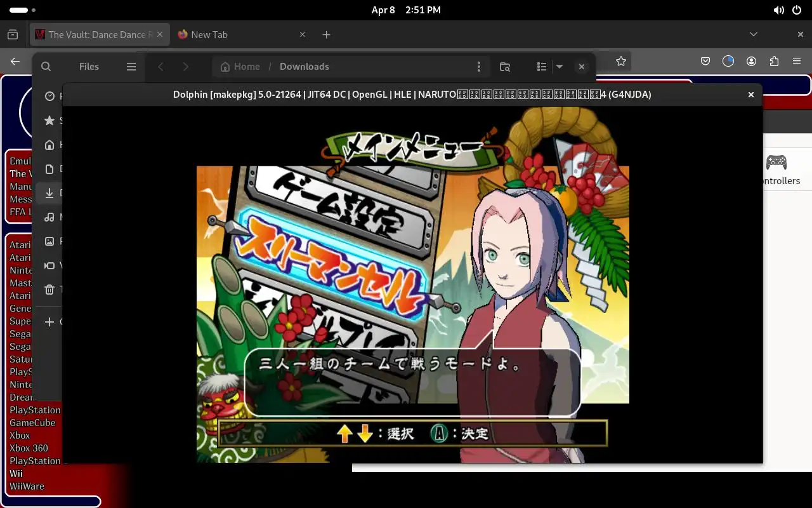This screenshot has height=508, width=812.
Task: Open the Xbox 360 link
Action: tap(29, 448)
